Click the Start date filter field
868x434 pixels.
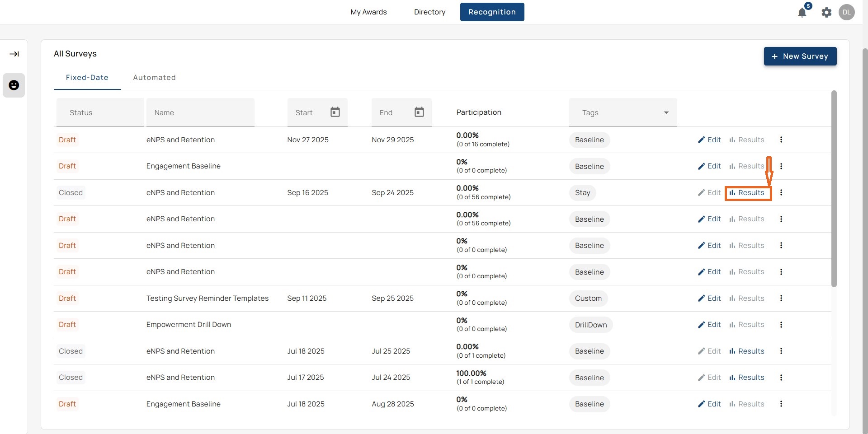(317, 112)
